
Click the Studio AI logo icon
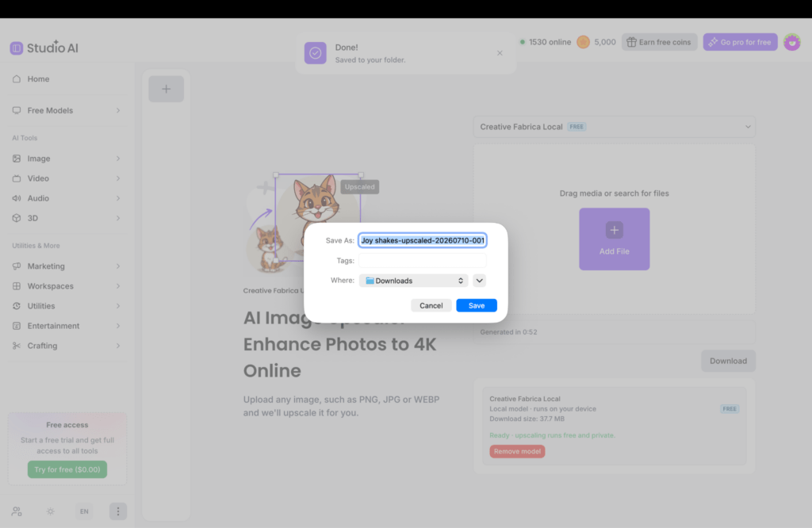pyautogui.click(x=17, y=48)
